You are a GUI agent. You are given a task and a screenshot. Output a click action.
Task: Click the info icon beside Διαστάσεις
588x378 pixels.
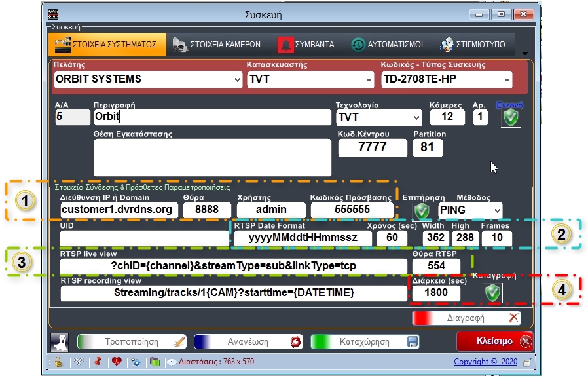pyautogui.click(x=172, y=362)
